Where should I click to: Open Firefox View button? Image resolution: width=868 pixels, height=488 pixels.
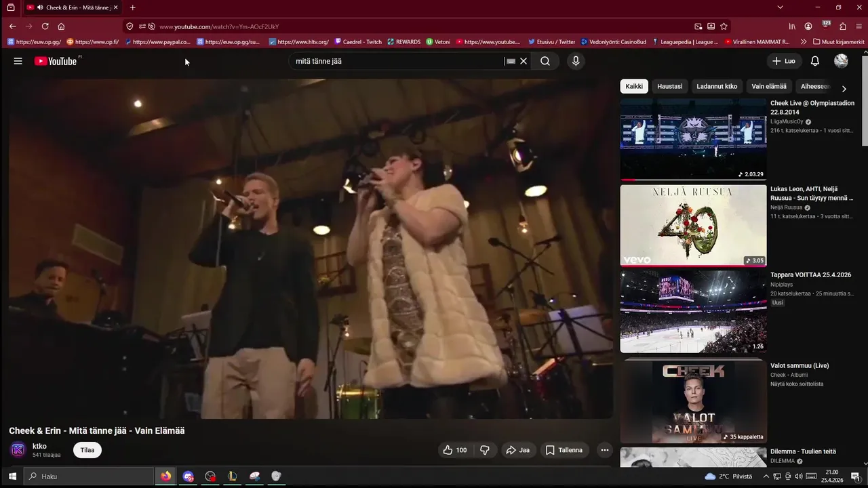point(11,7)
